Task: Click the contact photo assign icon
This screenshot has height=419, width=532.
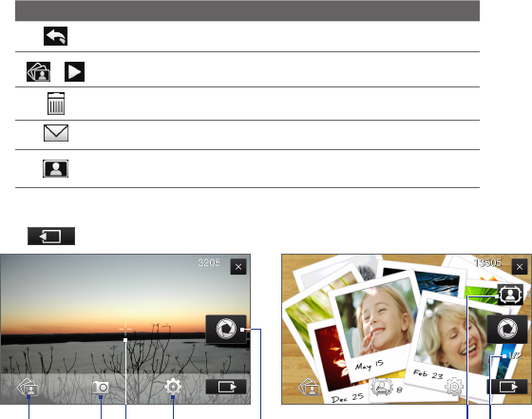Action: 56,168
